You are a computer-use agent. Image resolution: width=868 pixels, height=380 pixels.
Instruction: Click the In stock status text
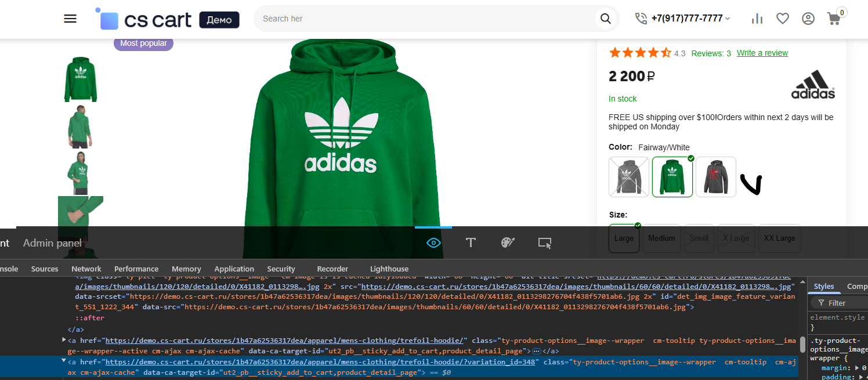click(623, 99)
